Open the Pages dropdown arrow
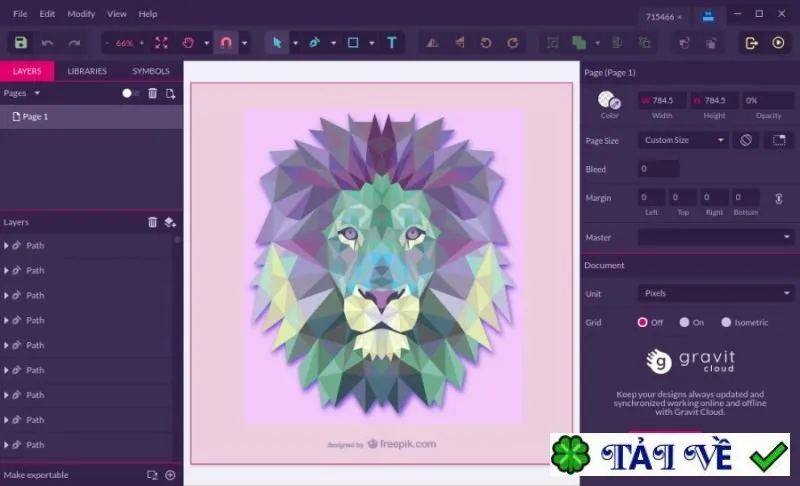The height and width of the screenshot is (486, 800). coord(37,93)
